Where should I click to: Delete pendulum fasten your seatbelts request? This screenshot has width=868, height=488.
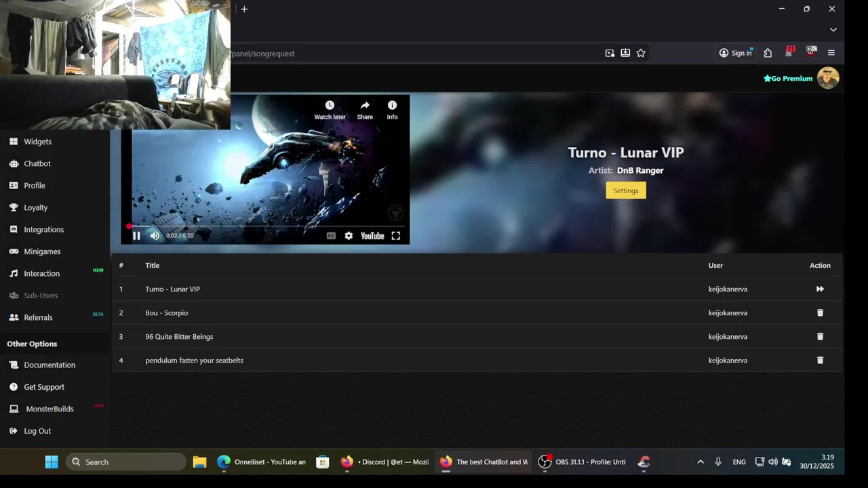[820, 360]
